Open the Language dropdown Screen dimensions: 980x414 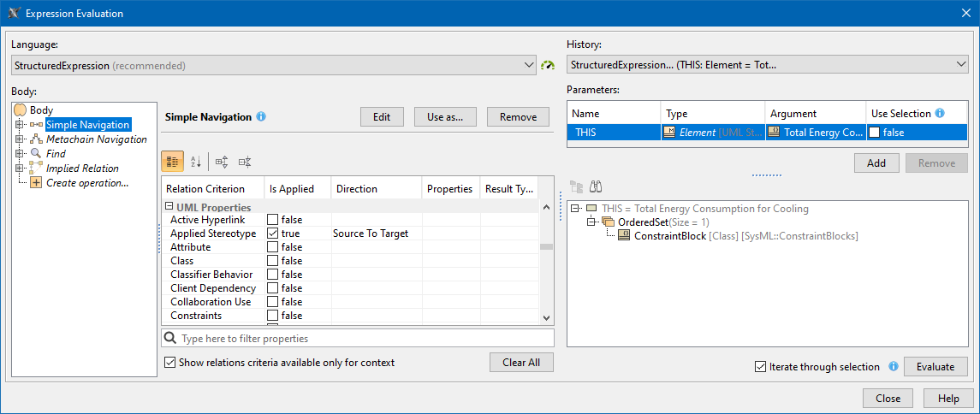(528, 65)
